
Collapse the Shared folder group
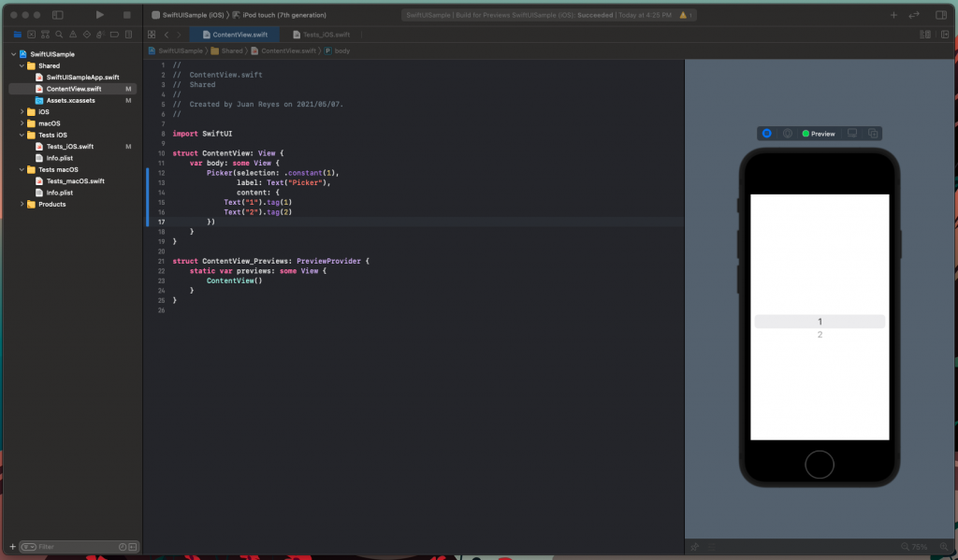[22, 65]
